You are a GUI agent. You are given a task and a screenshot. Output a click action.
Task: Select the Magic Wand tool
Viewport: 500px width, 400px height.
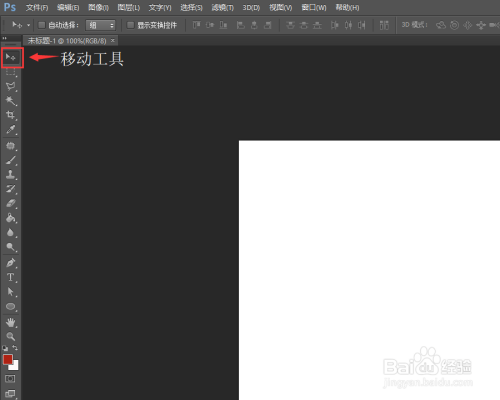tap(11, 101)
